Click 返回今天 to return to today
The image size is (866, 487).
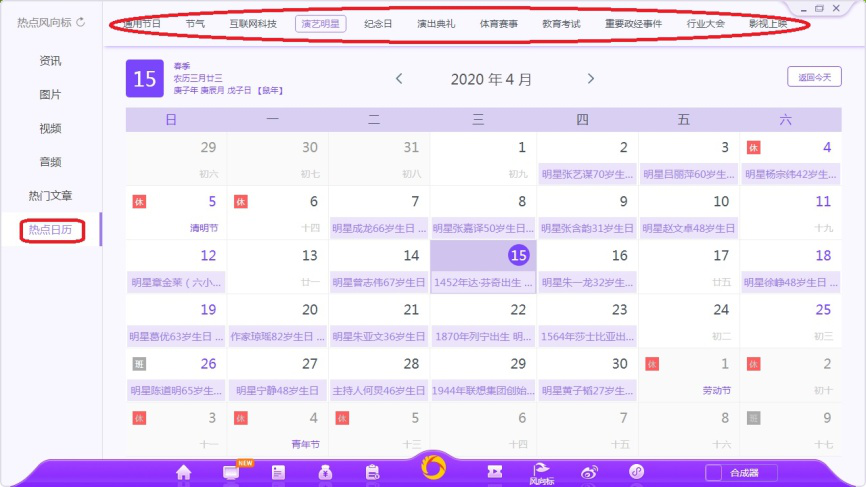pyautogui.click(x=814, y=77)
